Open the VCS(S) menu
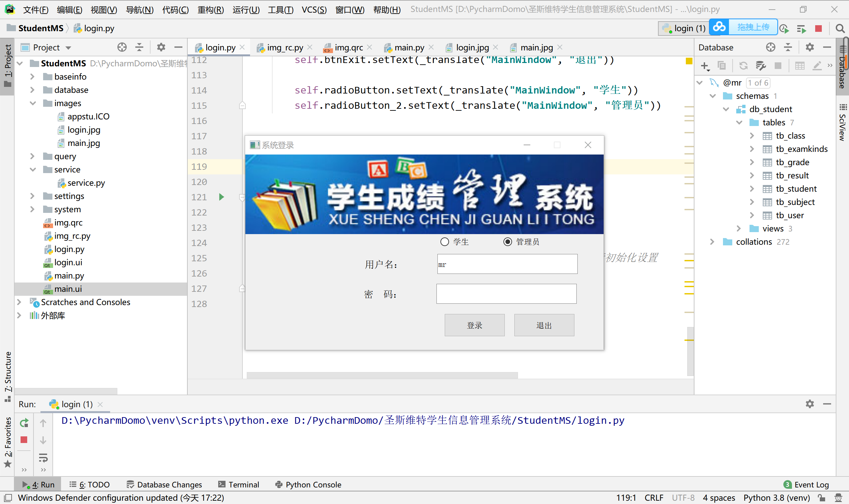849x504 pixels. 314,10
